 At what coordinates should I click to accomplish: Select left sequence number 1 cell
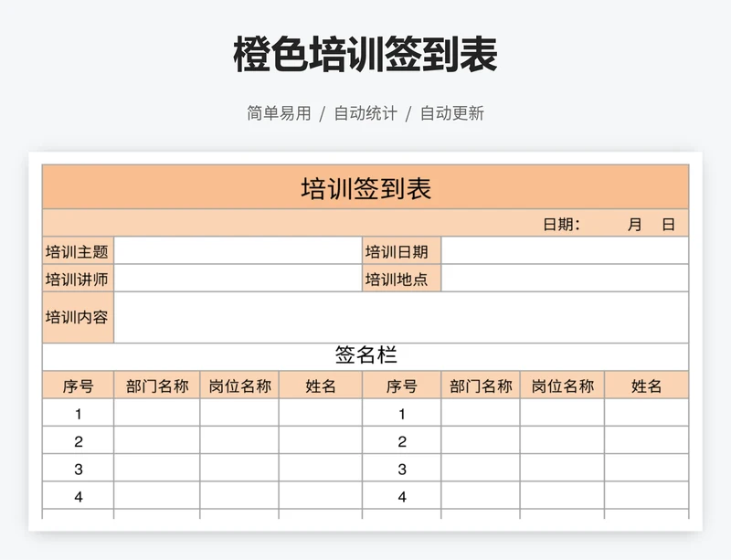78,413
